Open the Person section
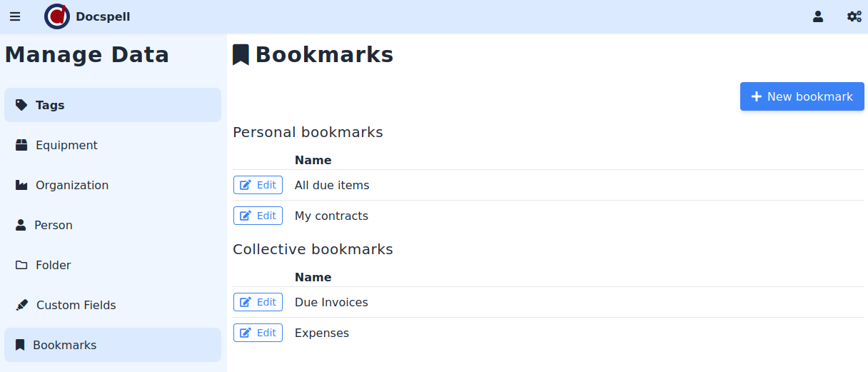Image resolution: width=868 pixels, height=372 pixels. coord(54,225)
